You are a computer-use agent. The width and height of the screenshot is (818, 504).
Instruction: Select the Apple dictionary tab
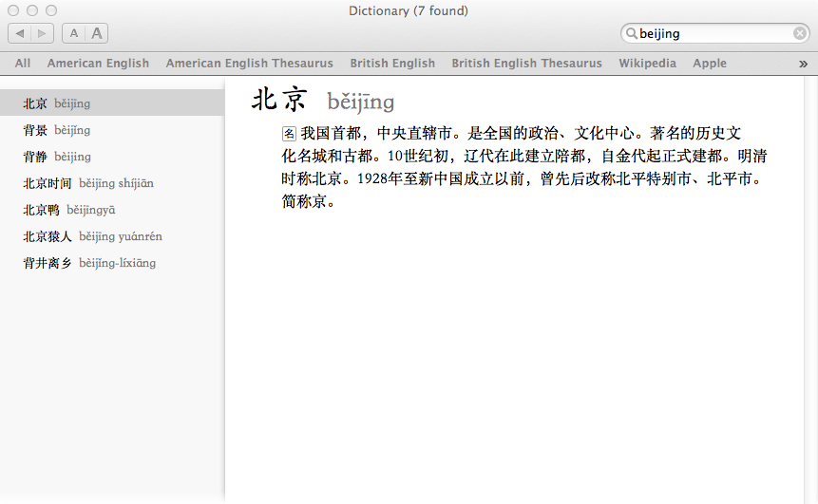click(710, 63)
